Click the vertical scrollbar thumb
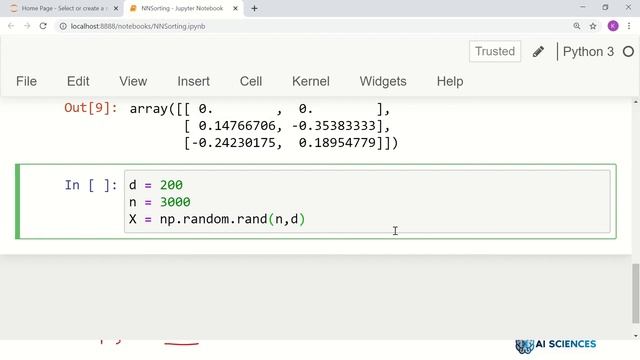 coord(636,294)
